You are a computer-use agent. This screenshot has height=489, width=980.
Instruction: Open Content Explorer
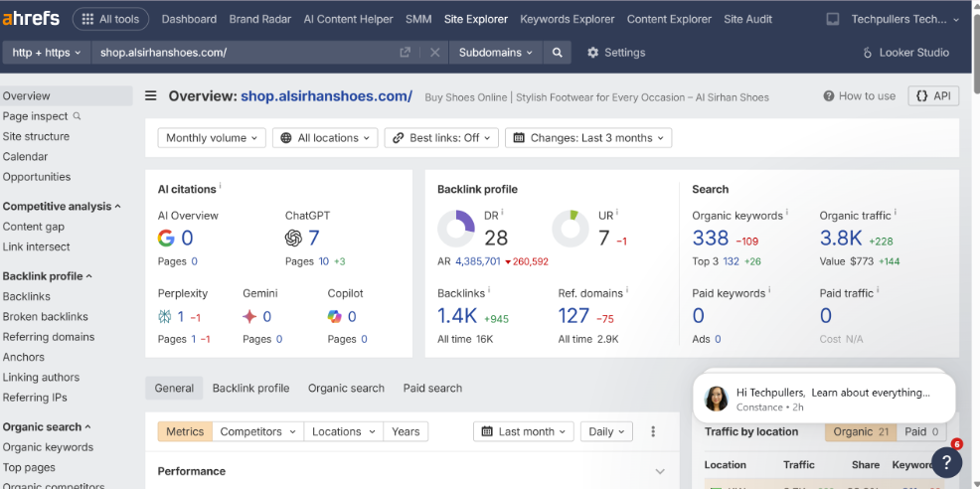(669, 20)
